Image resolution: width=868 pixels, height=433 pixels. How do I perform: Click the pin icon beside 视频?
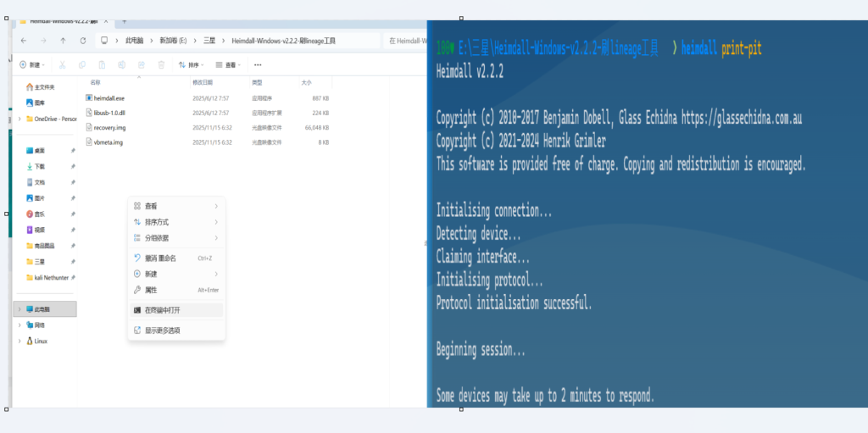(x=73, y=230)
